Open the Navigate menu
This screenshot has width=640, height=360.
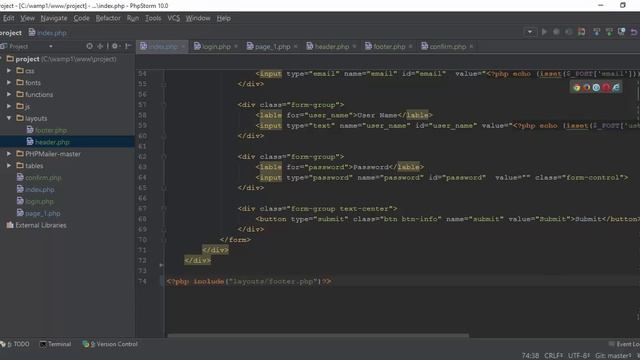tap(54, 18)
